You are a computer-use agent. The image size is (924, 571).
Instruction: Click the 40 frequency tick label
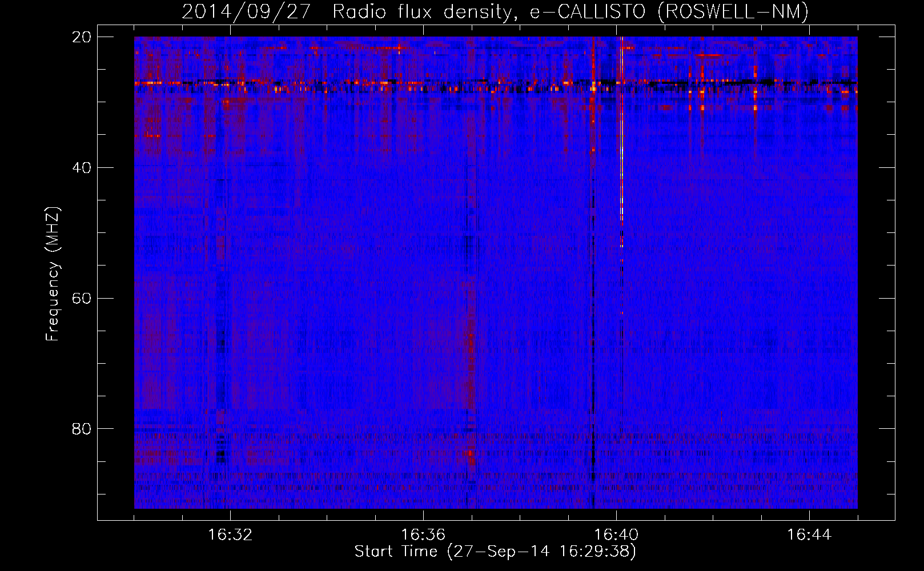[x=82, y=168]
